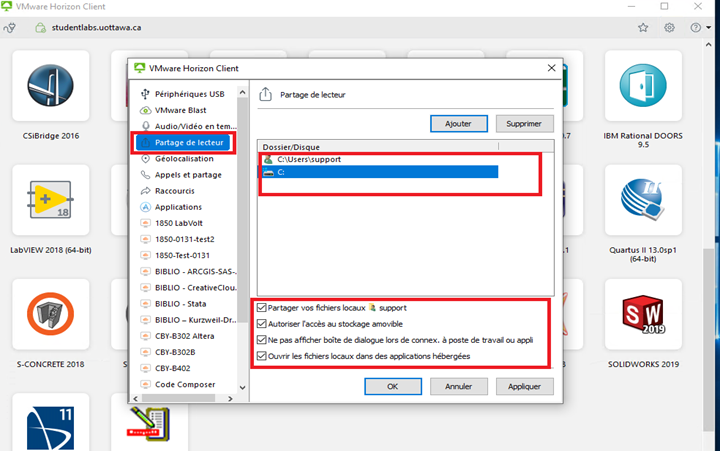The height and width of the screenshot is (451, 720).
Task: Click main window scroll up arrow
Action: (709, 45)
